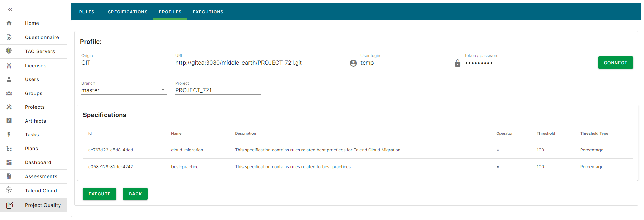Click the Talend Cloud Migration description text
This screenshot has width=644, height=220.
[318, 150]
